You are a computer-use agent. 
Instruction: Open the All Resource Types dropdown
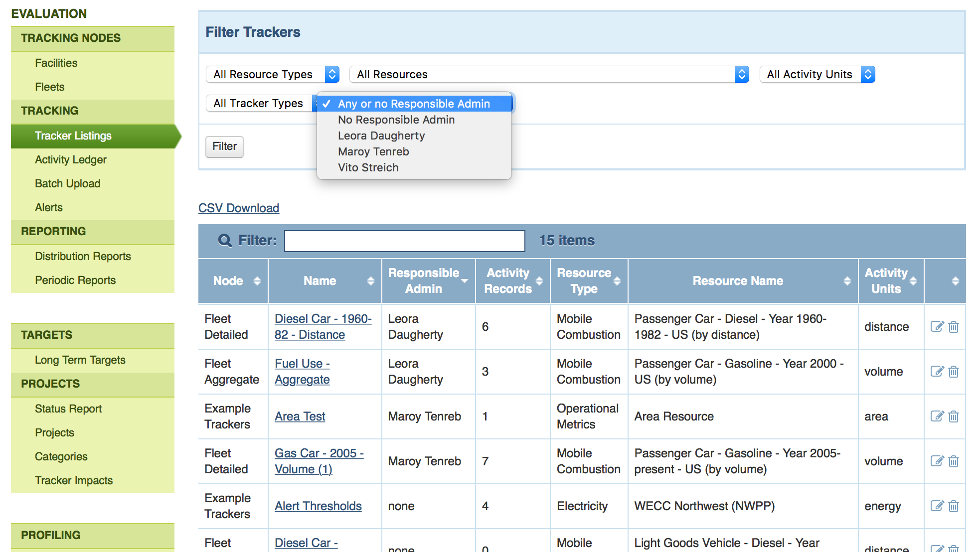click(x=272, y=74)
